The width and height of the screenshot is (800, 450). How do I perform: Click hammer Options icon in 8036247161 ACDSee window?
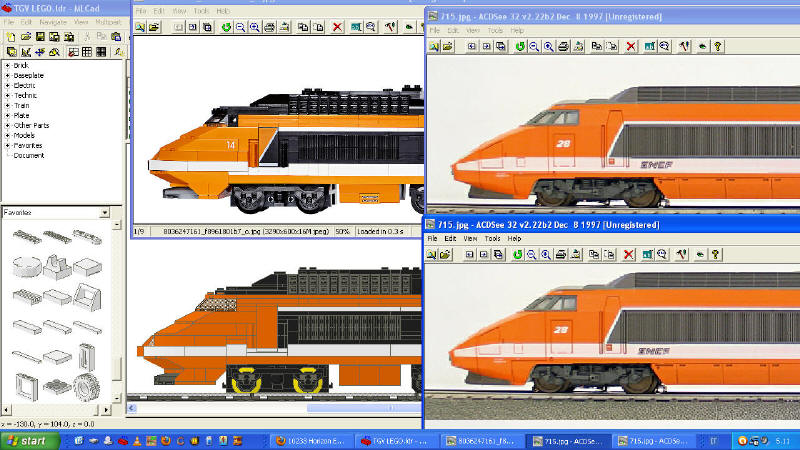[x=390, y=27]
